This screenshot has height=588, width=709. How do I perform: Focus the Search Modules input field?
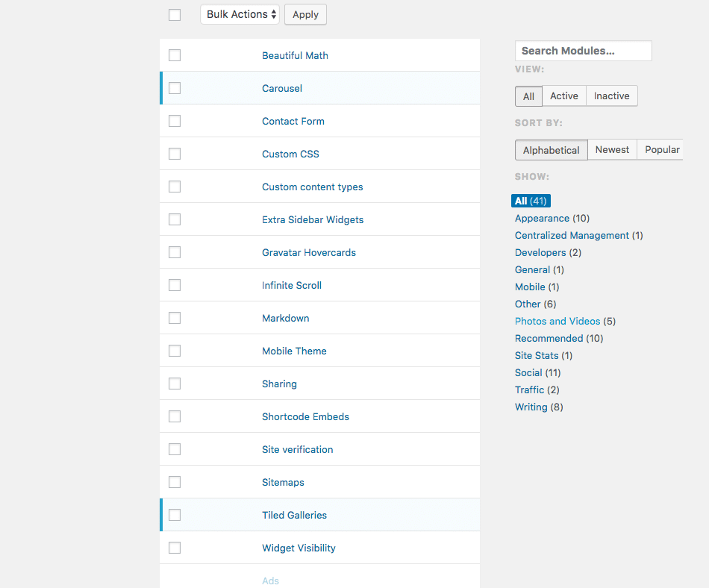pos(584,51)
